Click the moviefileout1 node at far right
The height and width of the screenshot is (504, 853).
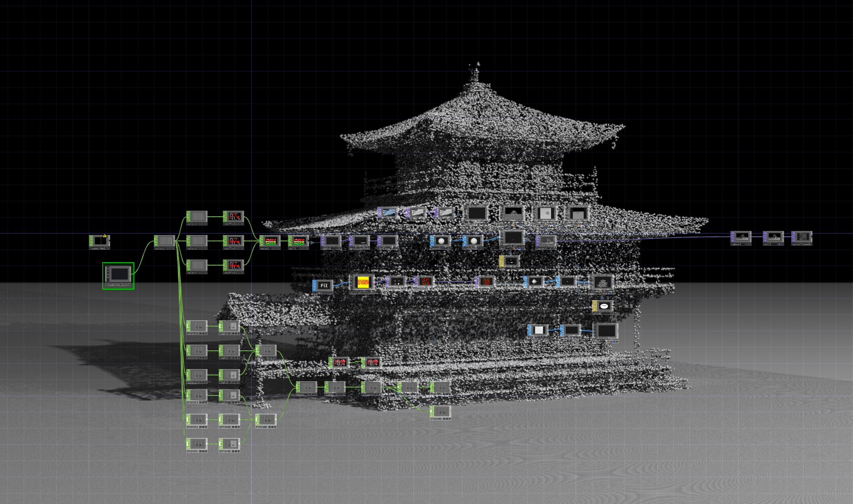coord(802,237)
